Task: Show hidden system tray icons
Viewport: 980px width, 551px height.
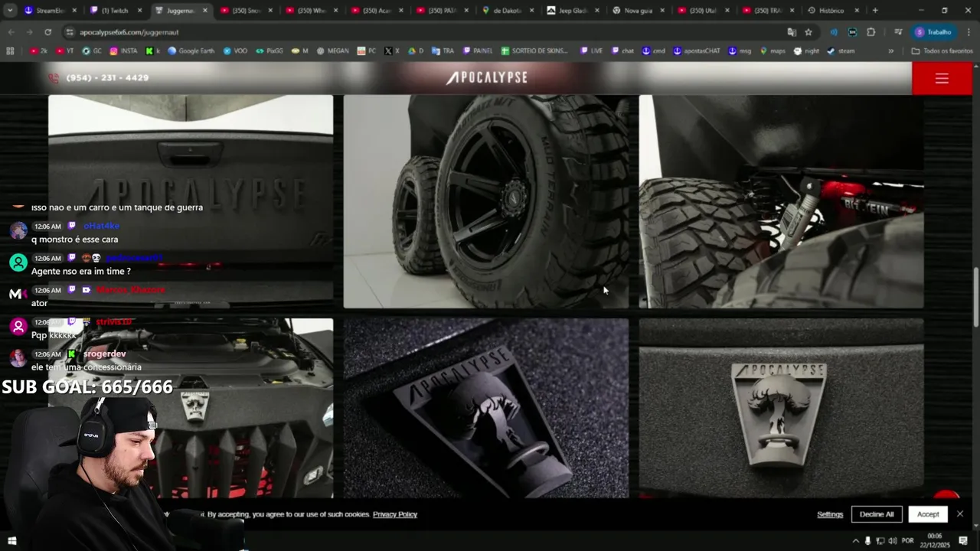Action: [x=855, y=541]
